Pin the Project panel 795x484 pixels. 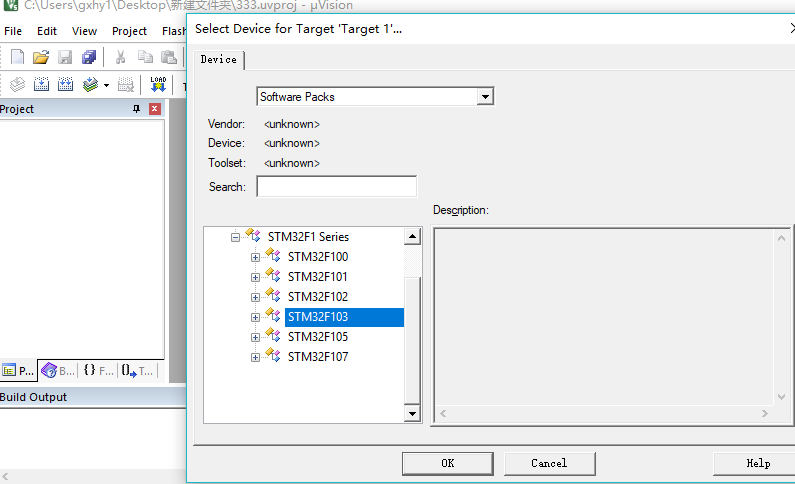[x=136, y=109]
